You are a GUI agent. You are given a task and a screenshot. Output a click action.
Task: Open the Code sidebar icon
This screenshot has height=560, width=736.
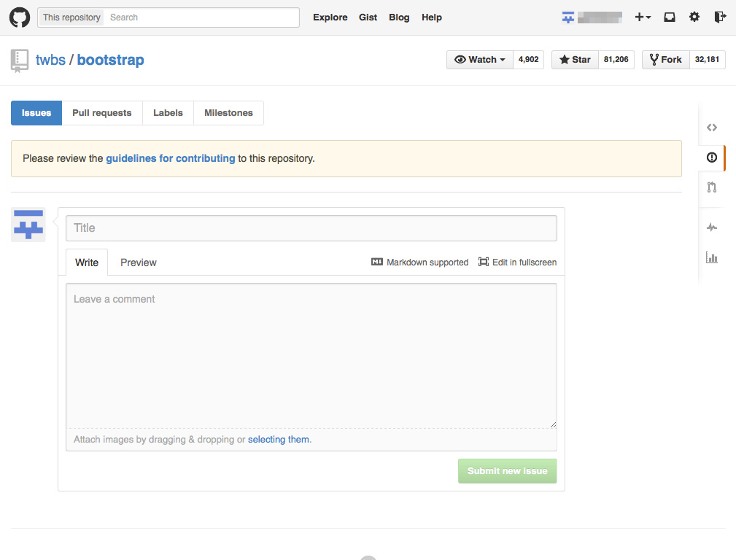(712, 128)
